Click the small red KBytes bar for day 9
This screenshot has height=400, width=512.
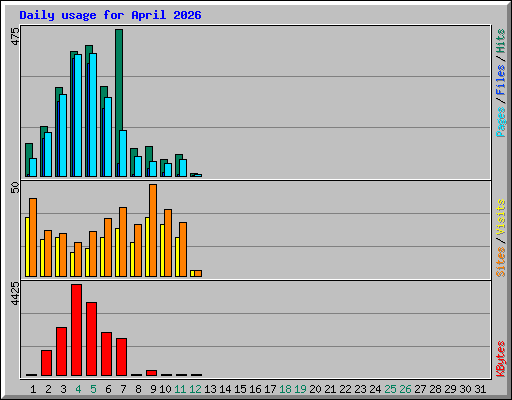click(x=151, y=373)
